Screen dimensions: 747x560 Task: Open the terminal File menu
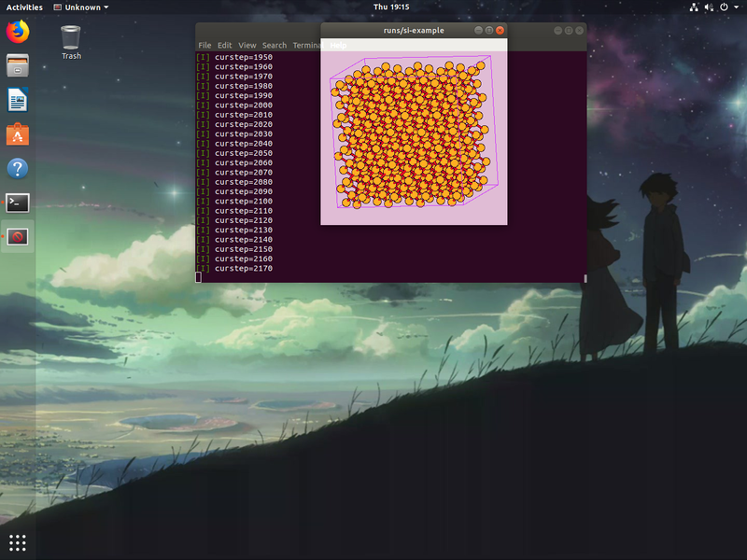(x=204, y=45)
